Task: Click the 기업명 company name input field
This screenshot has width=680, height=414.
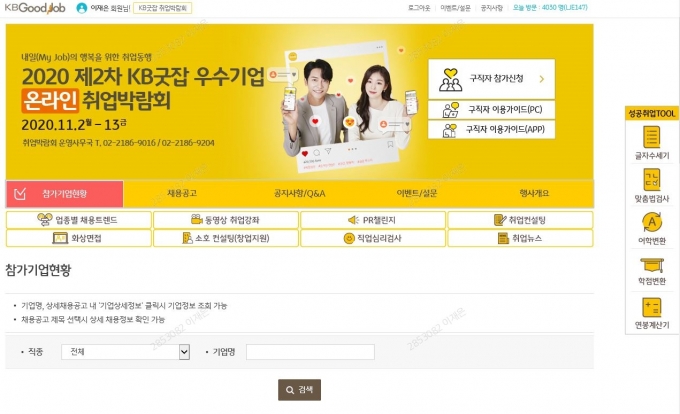Action: click(x=310, y=352)
